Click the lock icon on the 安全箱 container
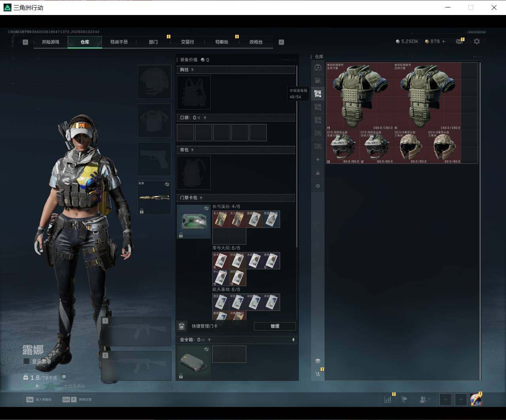Screen dimensions: 506x420 [181, 376]
